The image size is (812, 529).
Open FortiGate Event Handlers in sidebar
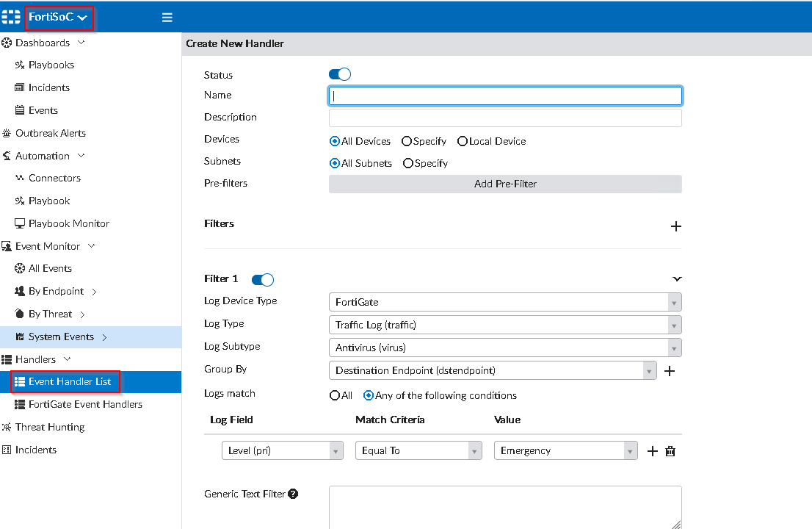85,404
